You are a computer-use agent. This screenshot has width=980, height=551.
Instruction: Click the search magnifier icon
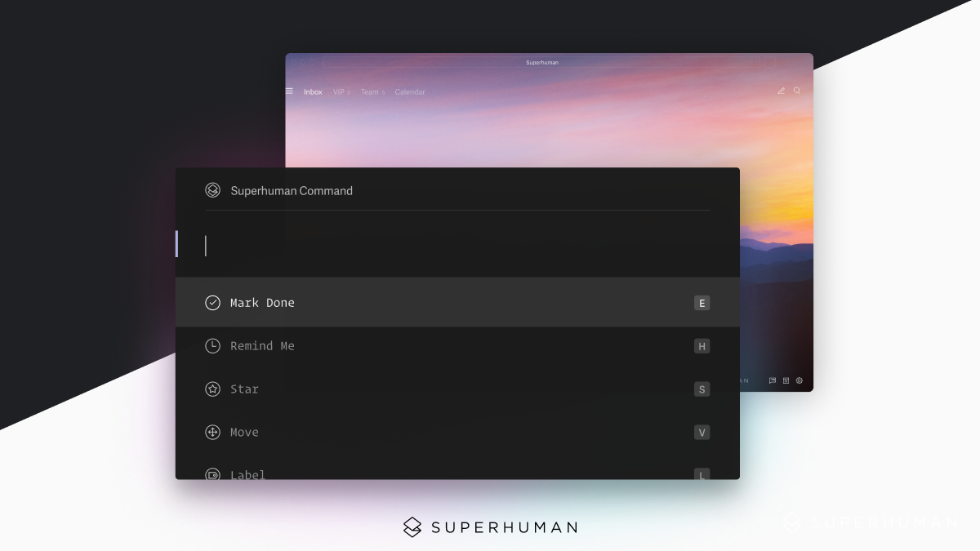[797, 91]
